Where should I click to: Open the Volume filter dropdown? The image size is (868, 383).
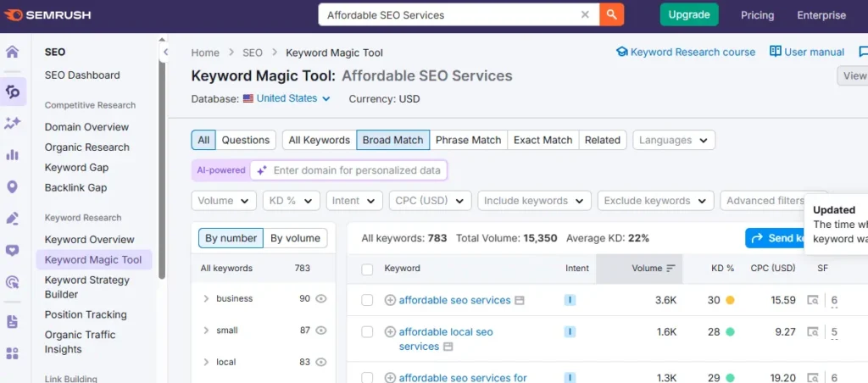click(224, 201)
